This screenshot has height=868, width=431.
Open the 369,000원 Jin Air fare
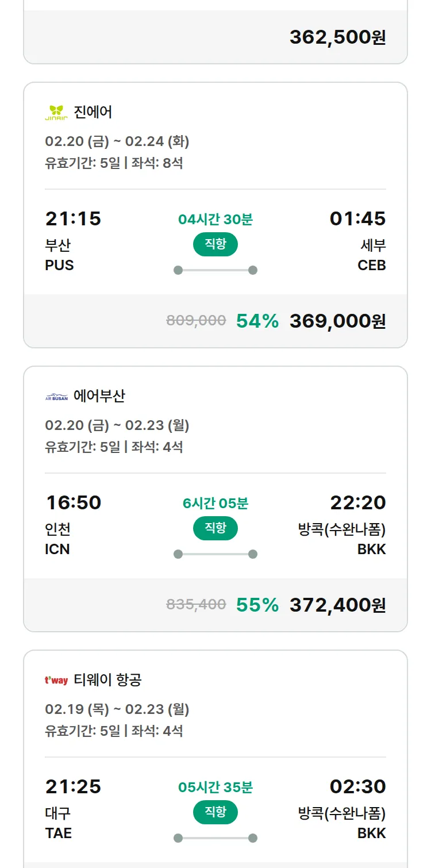(x=337, y=321)
